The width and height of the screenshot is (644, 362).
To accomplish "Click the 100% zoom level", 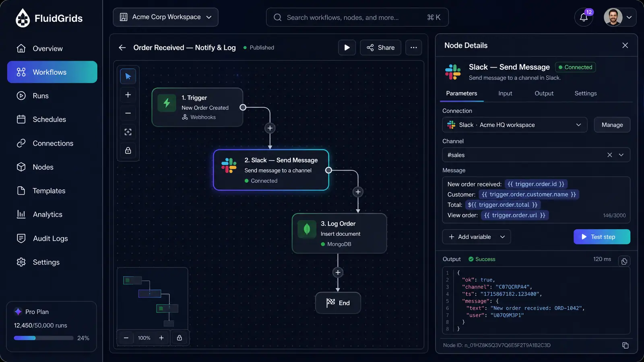I will [x=144, y=338].
